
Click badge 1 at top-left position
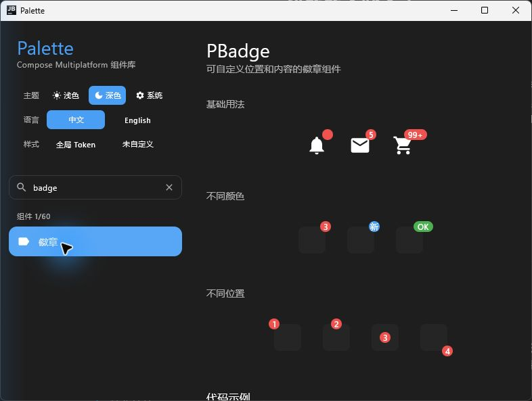(x=274, y=324)
